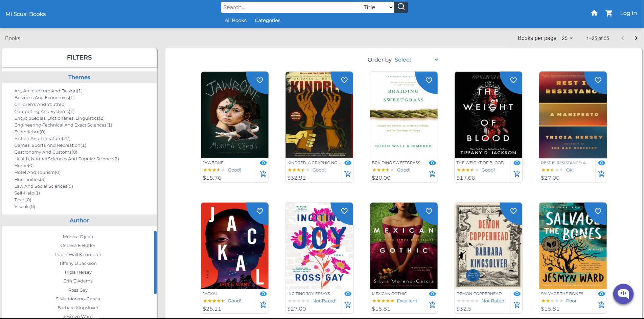View details eye icon for Jackal
644x319 pixels.
[x=263, y=294]
